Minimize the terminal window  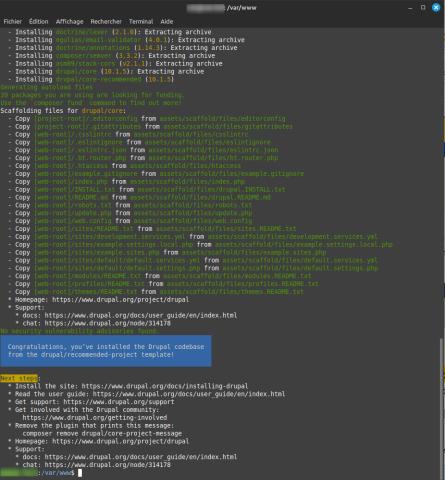point(410,8)
